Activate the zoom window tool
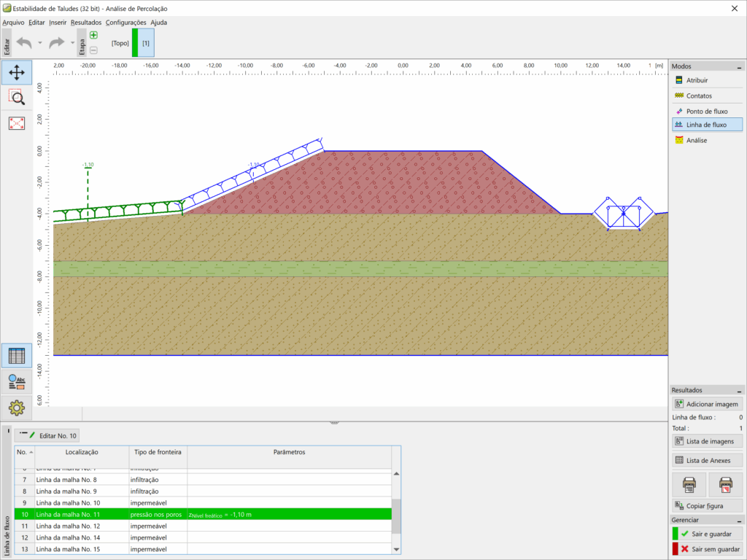 [17, 98]
